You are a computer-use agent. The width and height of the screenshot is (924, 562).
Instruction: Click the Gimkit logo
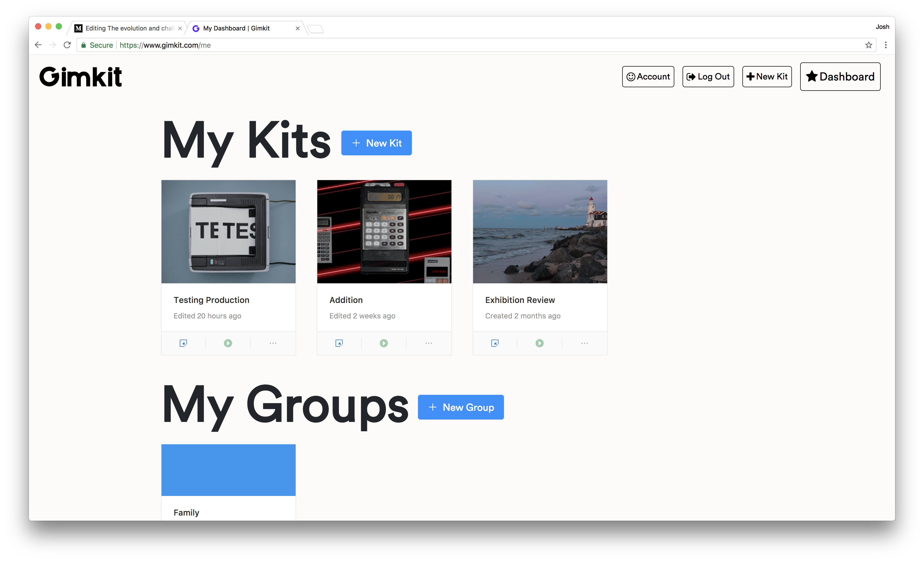pos(81,77)
